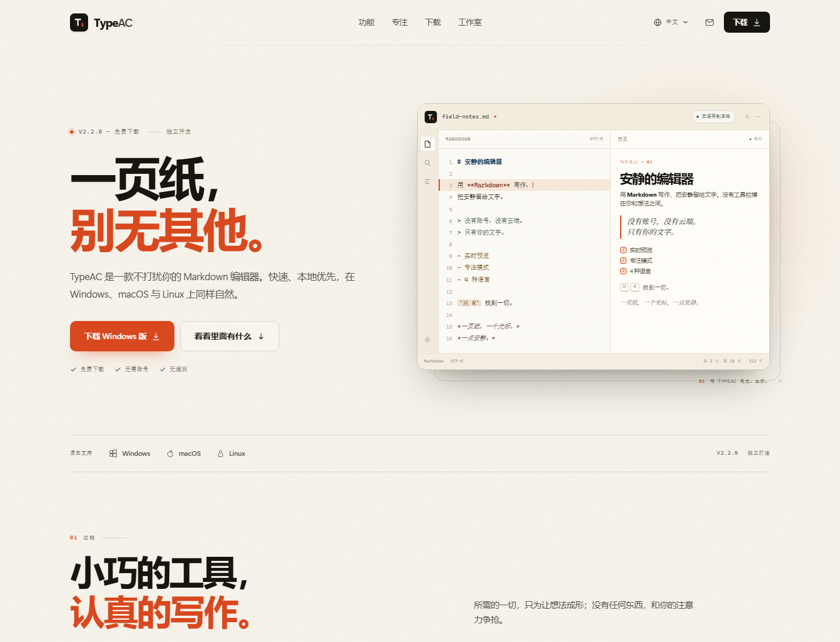Click the Windows platform logo icon
Screen dimensions: 840x642
coord(113,453)
